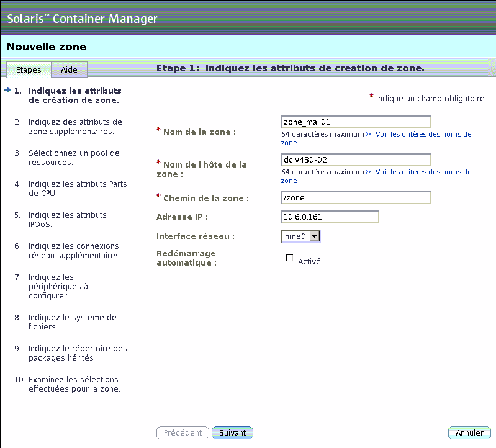
Task: Click the Précédent button
Action: point(183,432)
